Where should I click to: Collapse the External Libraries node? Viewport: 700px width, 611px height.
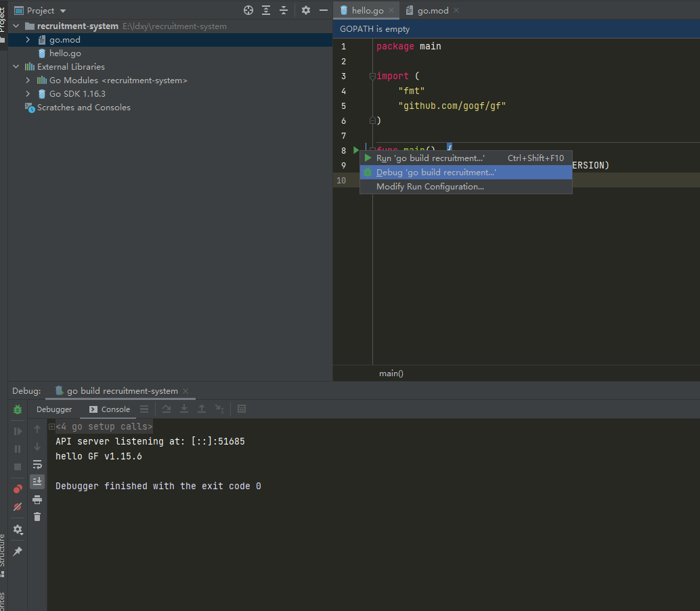pyautogui.click(x=16, y=67)
